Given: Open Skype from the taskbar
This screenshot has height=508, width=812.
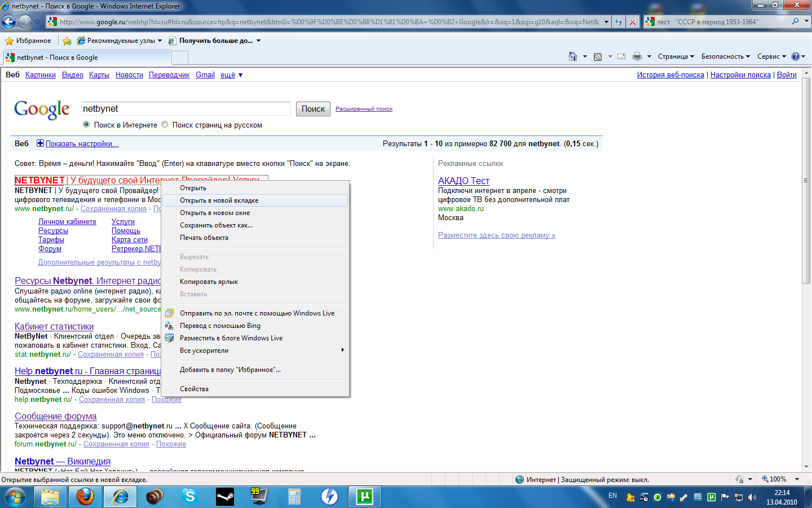Looking at the screenshot, I should click(190, 497).
